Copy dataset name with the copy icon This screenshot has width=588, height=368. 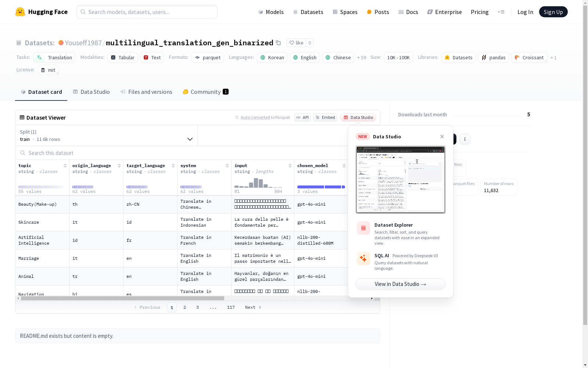click(278, 43)
